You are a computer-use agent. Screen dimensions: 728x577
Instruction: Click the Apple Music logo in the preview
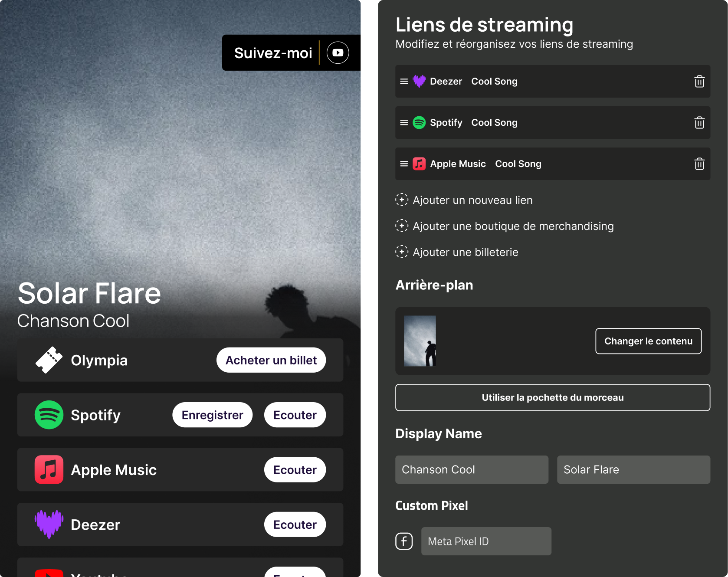coord(49,469)
